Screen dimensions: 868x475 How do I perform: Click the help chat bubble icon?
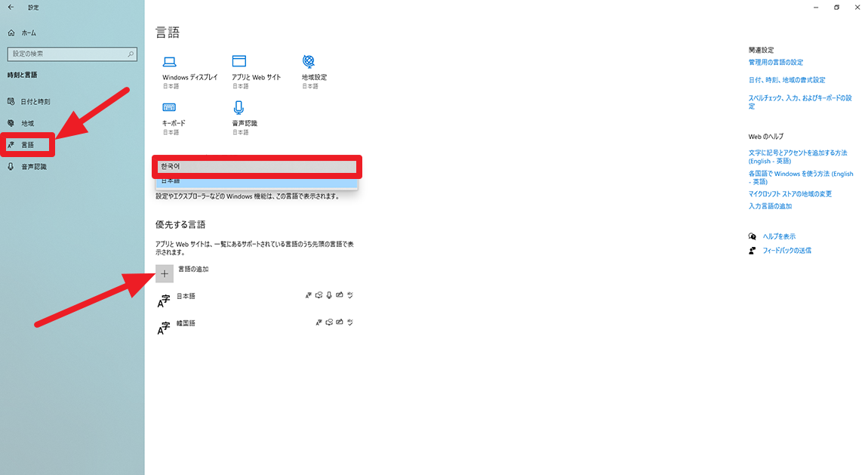[x=752, y=236]
